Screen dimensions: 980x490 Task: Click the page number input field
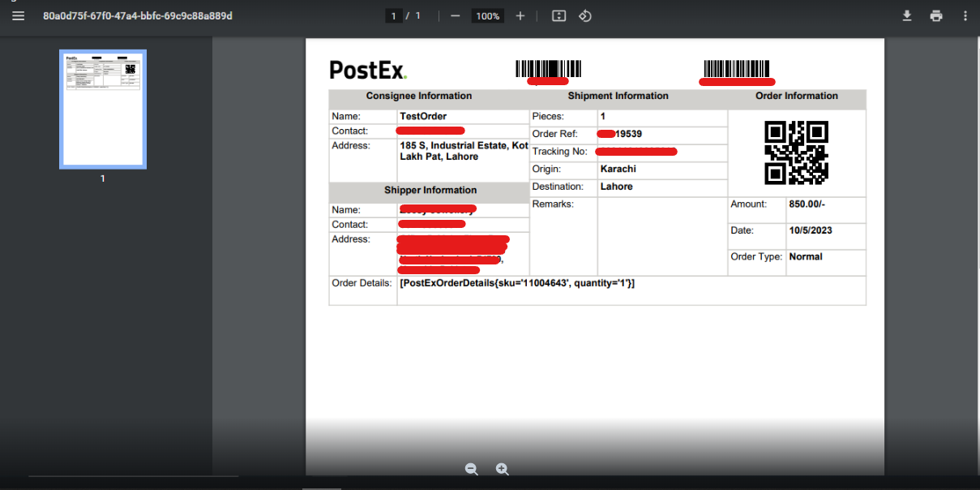coord(394,16)
